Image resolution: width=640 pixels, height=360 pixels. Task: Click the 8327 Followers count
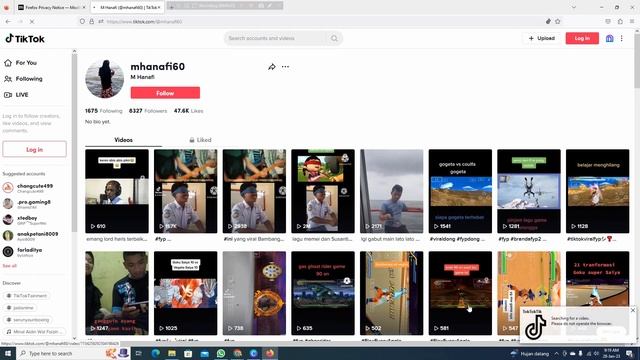148,111
